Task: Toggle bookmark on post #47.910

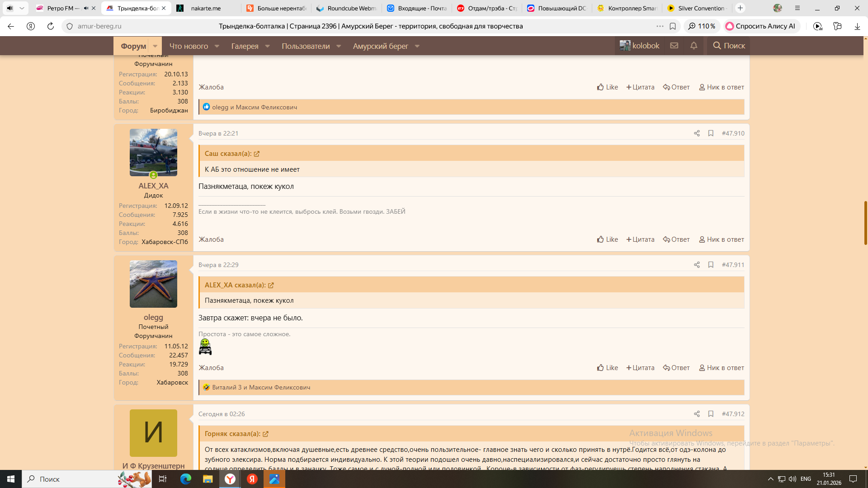Action: tap(711, 133)
